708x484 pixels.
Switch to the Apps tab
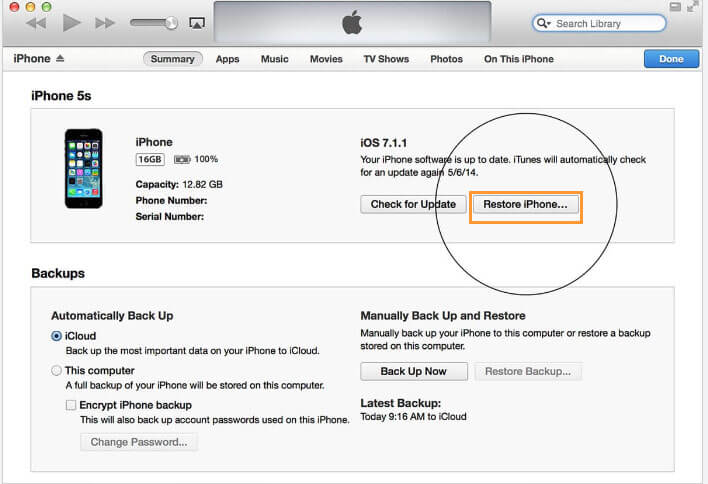click(x=227, y=59)
